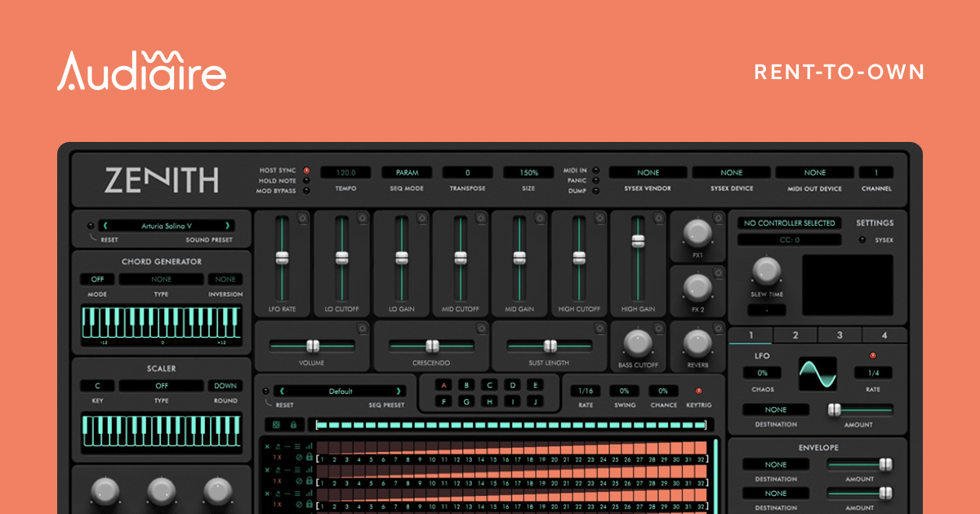Screen dimensions: 980x514
Task: Open the Sysex Vendor selector showing NONE
Action: 648,172
